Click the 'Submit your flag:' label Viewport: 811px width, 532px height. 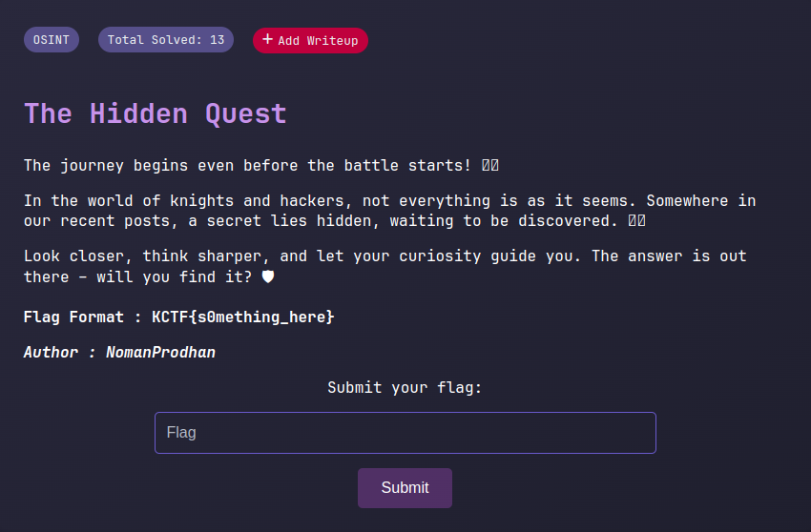click(405, 388)
